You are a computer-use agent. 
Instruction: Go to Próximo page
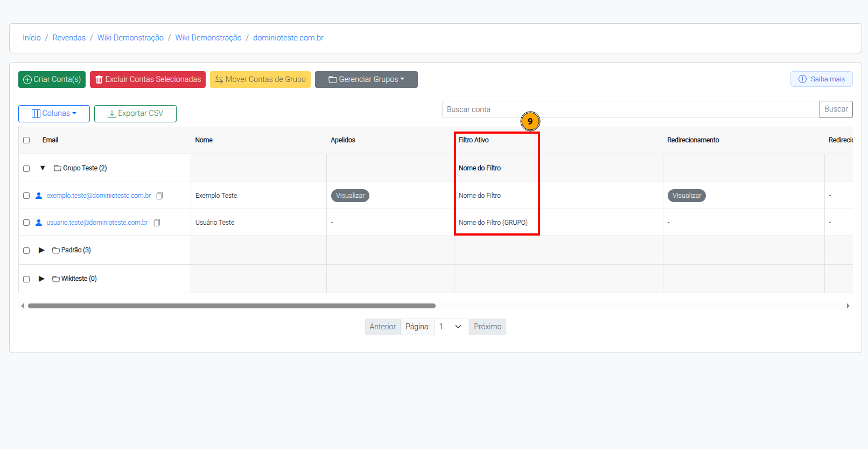487,327
